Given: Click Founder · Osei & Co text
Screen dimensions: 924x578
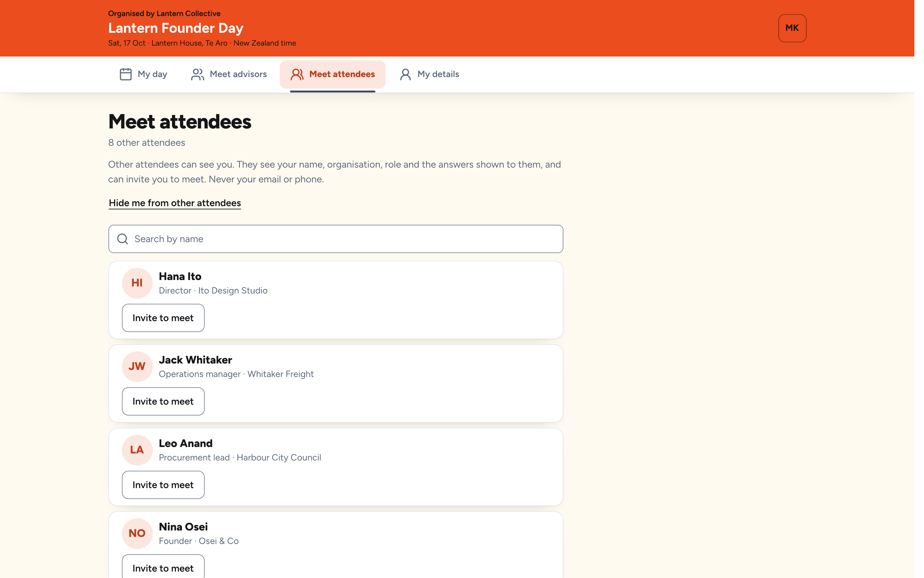Looking at the screenshot, I should 199,541.
